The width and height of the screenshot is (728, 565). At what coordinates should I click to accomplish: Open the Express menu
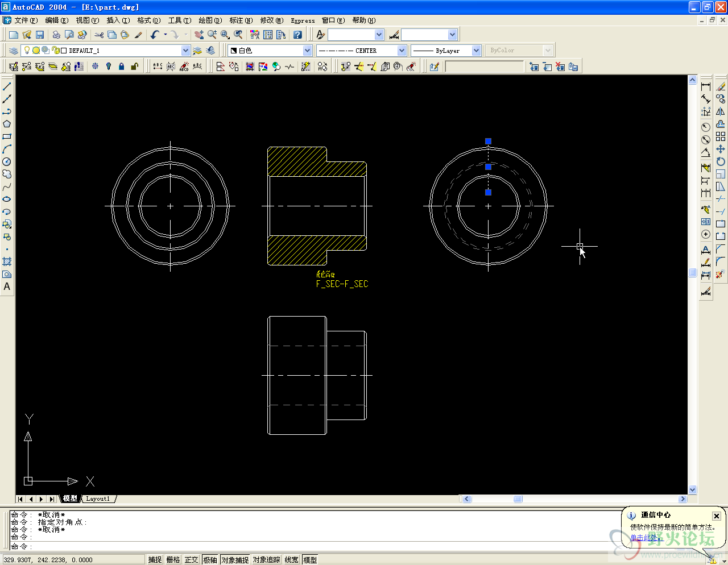click(303, 20)
